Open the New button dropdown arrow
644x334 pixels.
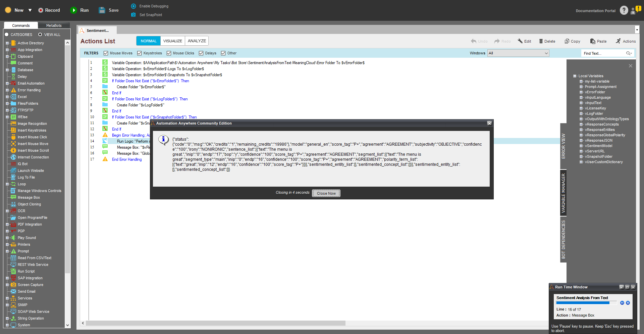point(30,10)
